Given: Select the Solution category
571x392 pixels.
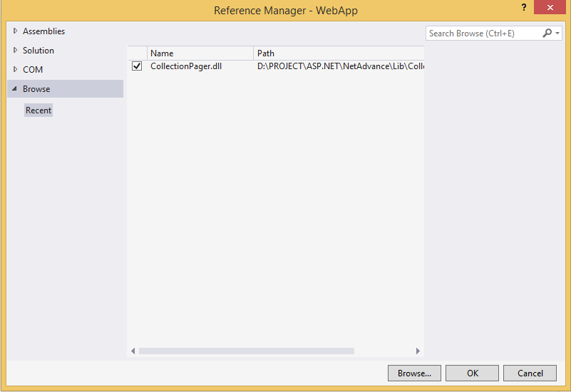Looking at the screenshot, I should point(38,50).
